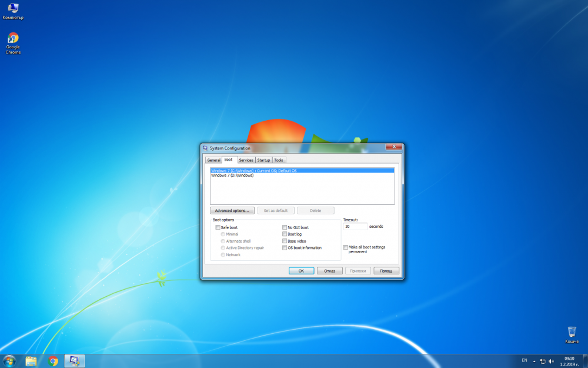Open Windows Explorer from the taskbar

point(31,362)
